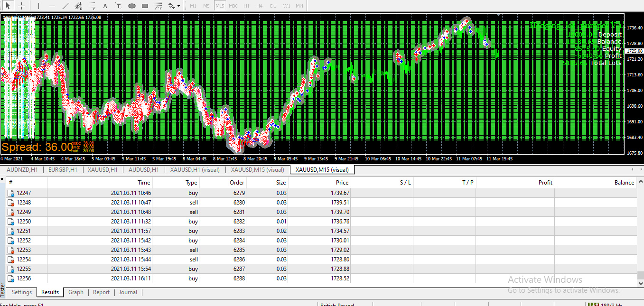Open the Arrows objects dropdown

click(x=174, y=6)
